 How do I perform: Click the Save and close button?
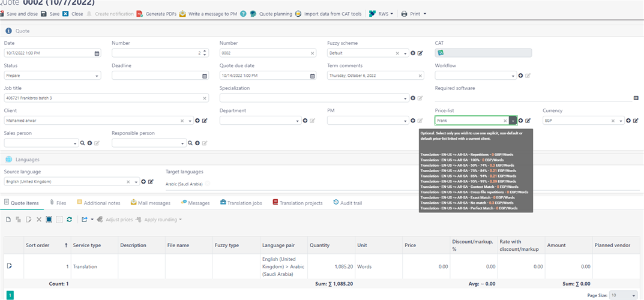[x=21, y=14]
